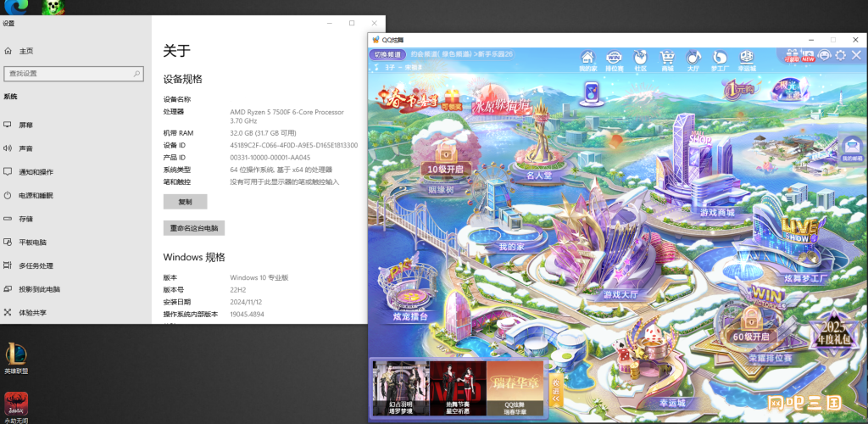Viewport: 868px width, 424px height.
Task: Open 我的邮箱 mailbox icon
Action: pyautogui.click(x=853, y=149)
